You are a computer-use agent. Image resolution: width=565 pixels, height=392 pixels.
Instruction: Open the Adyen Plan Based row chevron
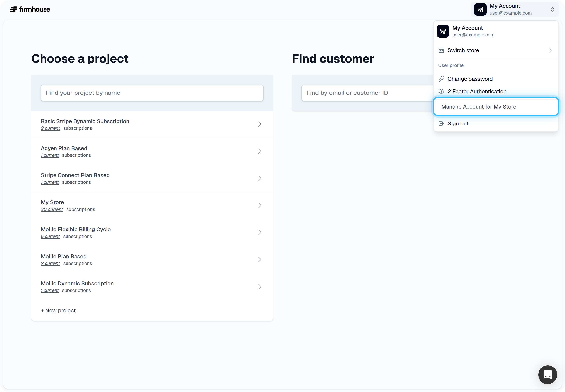pos(259,151)
